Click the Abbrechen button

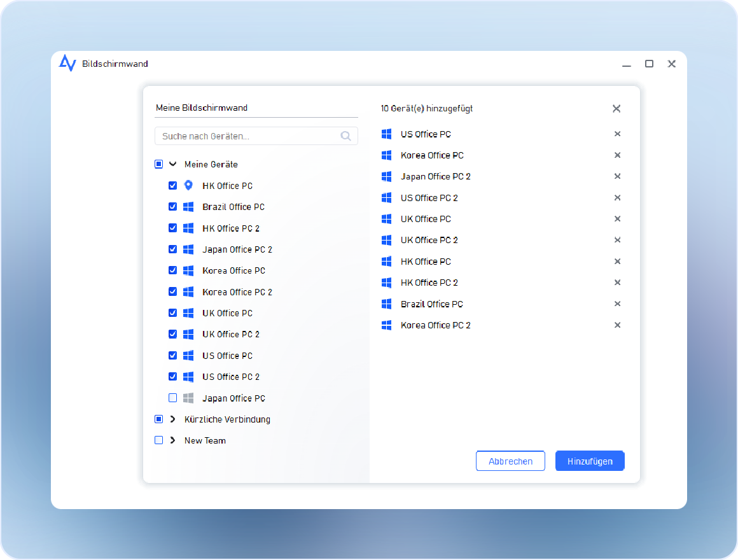click(x=510, y=461)
